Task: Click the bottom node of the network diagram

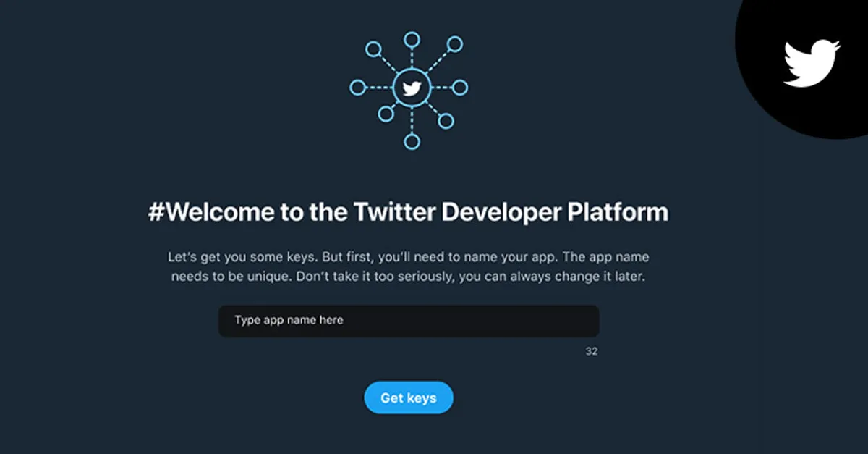Action: tap(412, 142)
